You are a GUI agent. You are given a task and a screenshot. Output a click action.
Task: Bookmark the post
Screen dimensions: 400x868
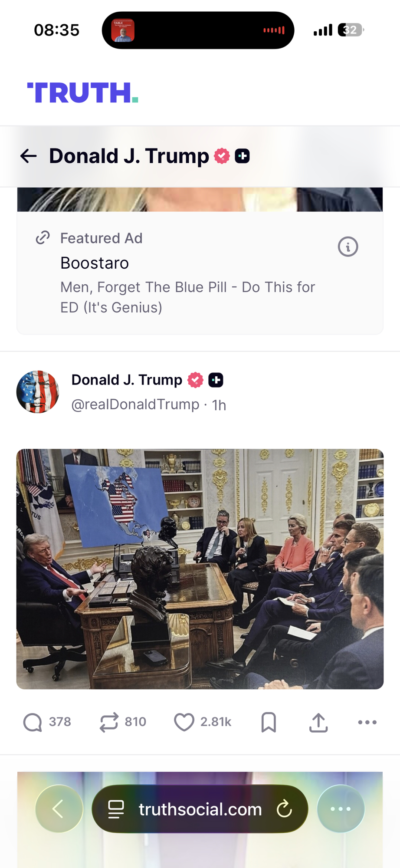[269, 722]
